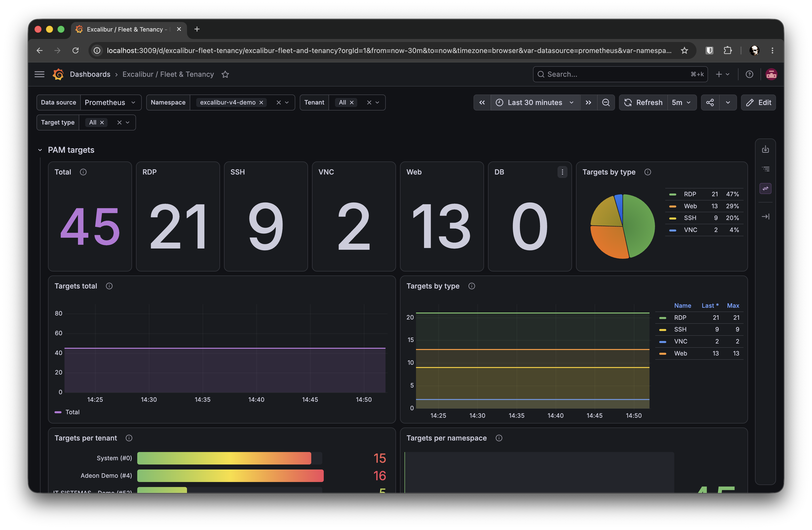Show info for Targets per namespace panel
This screenshot has width=812, height=530.
pyautogui.click(x=498, y=438)
